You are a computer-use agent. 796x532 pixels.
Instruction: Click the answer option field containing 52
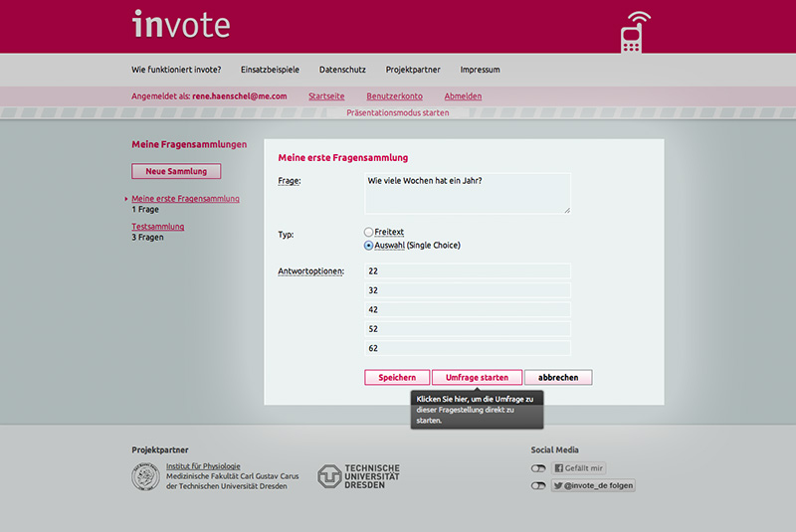coord(468,329)
